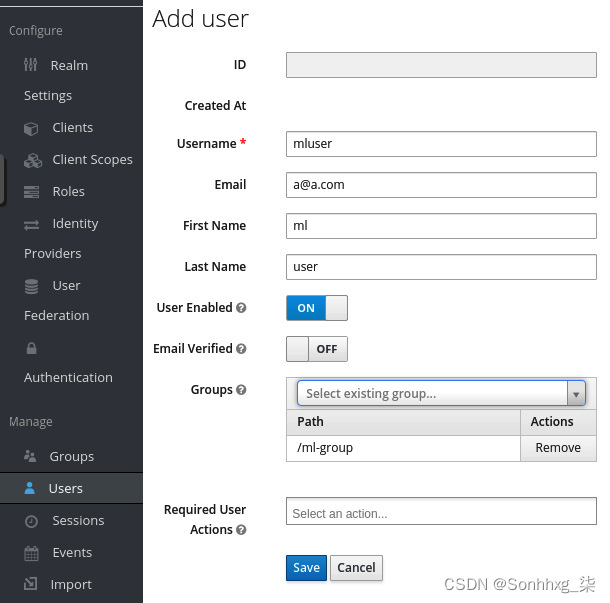Screen dimensions: 610x603
Task: Click the Authentication lock icon
Action: (32, 348)
